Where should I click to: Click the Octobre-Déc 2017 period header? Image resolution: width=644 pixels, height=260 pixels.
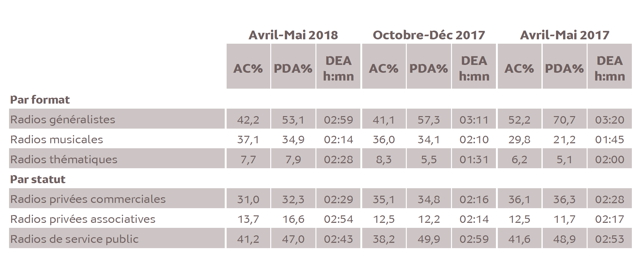pyautogui.click(x=429, y=35)
